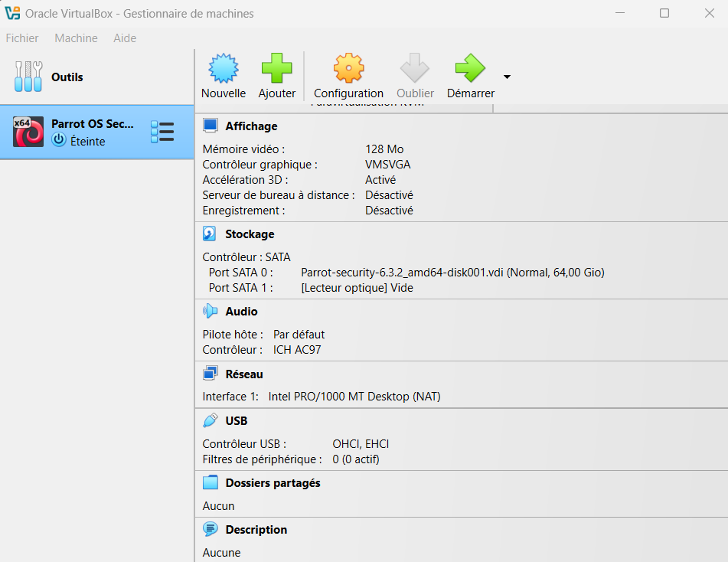This screenshot has height=562, width=728.
Task: Click the Éteinte status text
Action: click(88, 141)
